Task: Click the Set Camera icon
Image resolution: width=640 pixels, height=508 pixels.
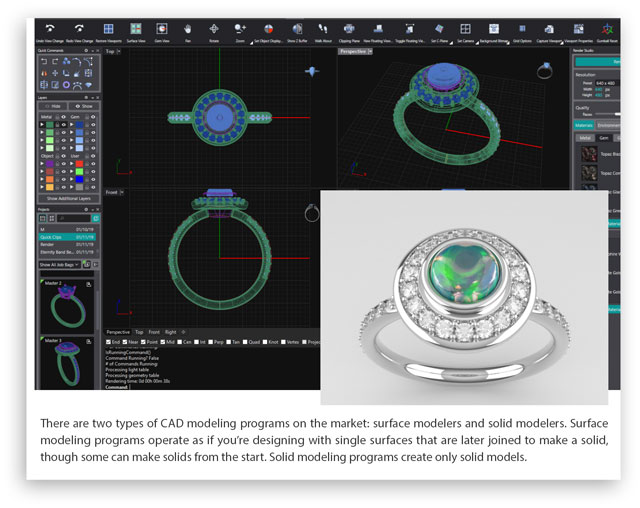Action: (465, 29)
